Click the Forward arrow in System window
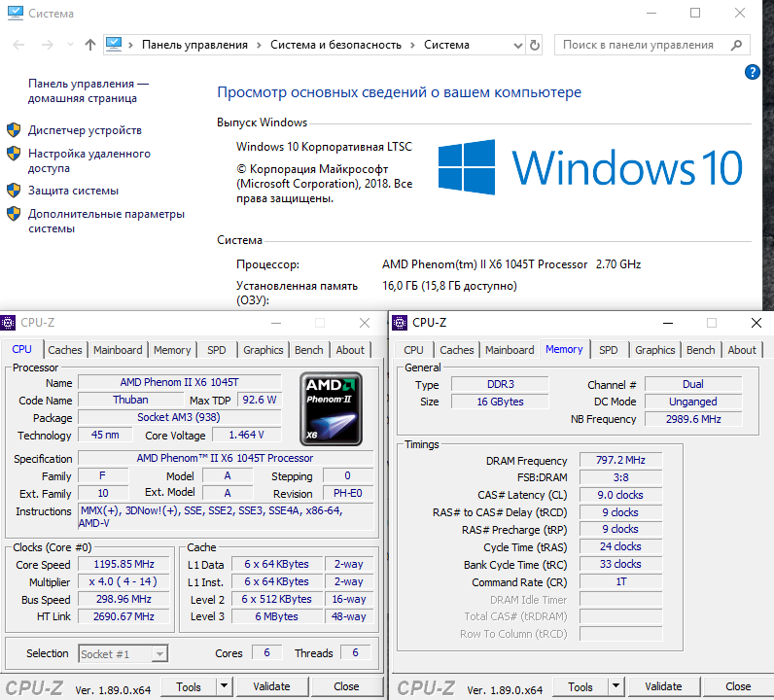 click(48, 45)
